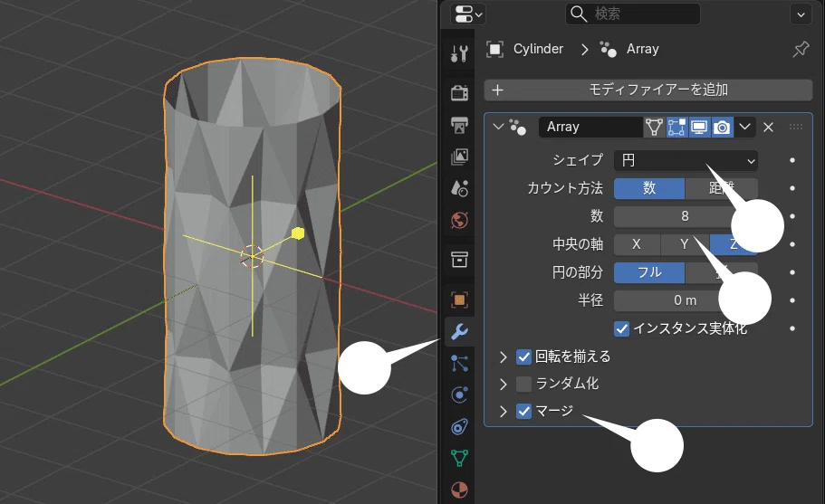825x504 pixels.
Task: Expand the ランダム化 subpanel
Action: pos(503,385)
